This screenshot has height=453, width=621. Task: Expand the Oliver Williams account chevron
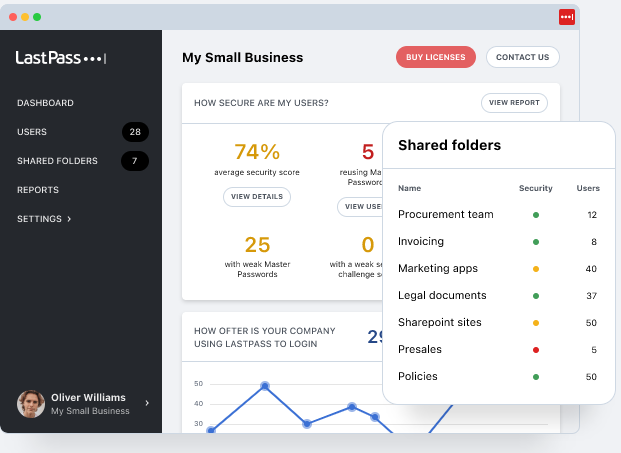(147, 403)
